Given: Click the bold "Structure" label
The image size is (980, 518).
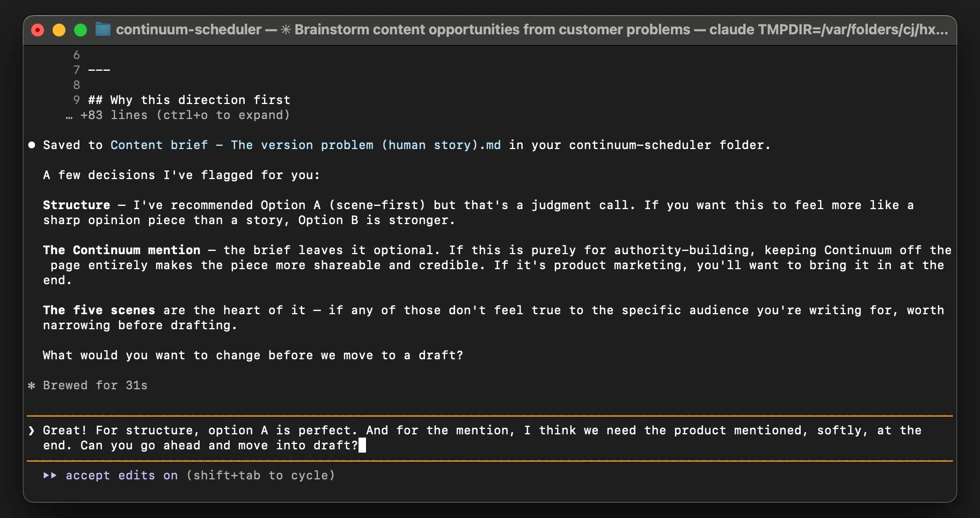Looking at the screenshot, I should click(x=76, y=205).
